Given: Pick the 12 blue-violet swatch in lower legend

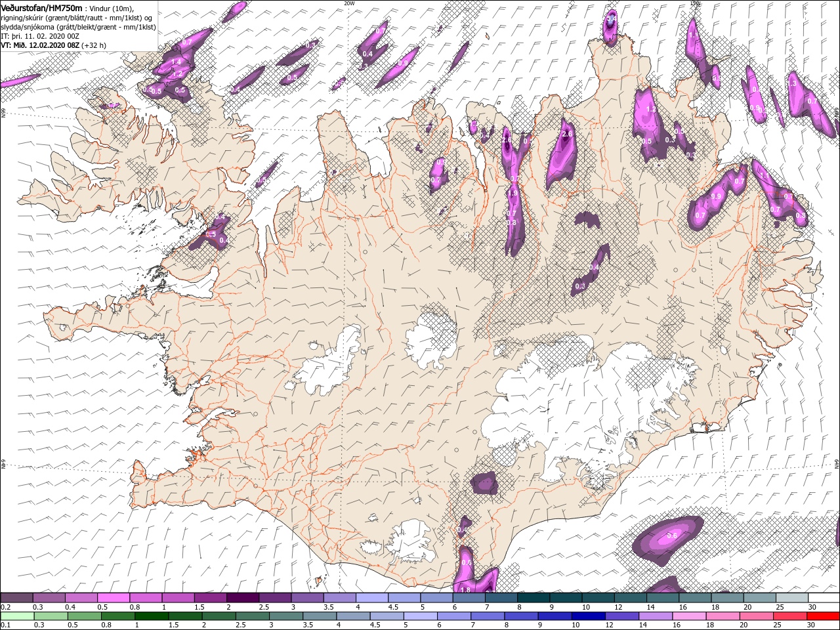Looking at the screenshot, I should pyautogui.click(x=621, y=616).
